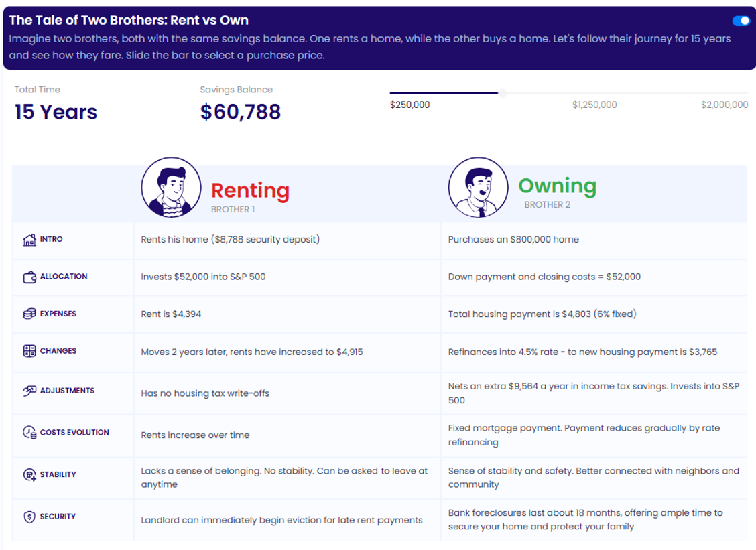Click the icon beside COSTS EVOLUTION
The image size is (756, 550).
tap(29, 433)
